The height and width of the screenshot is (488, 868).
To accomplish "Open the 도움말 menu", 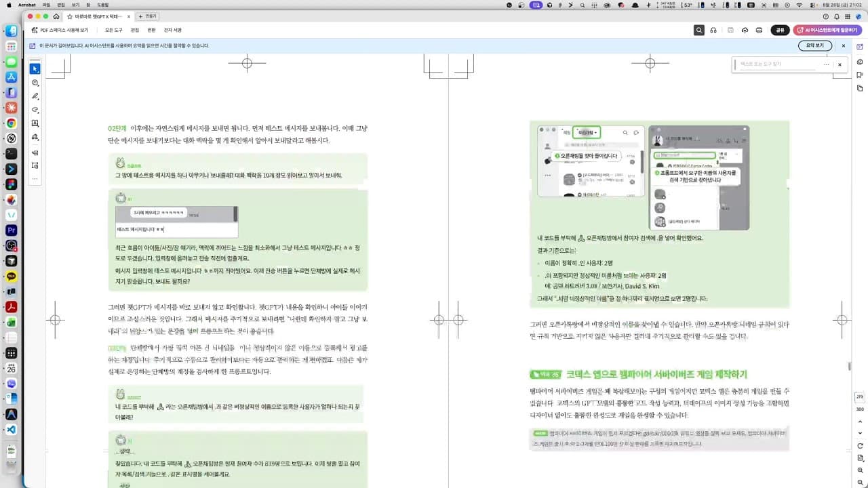I will (x=102, y=5).
